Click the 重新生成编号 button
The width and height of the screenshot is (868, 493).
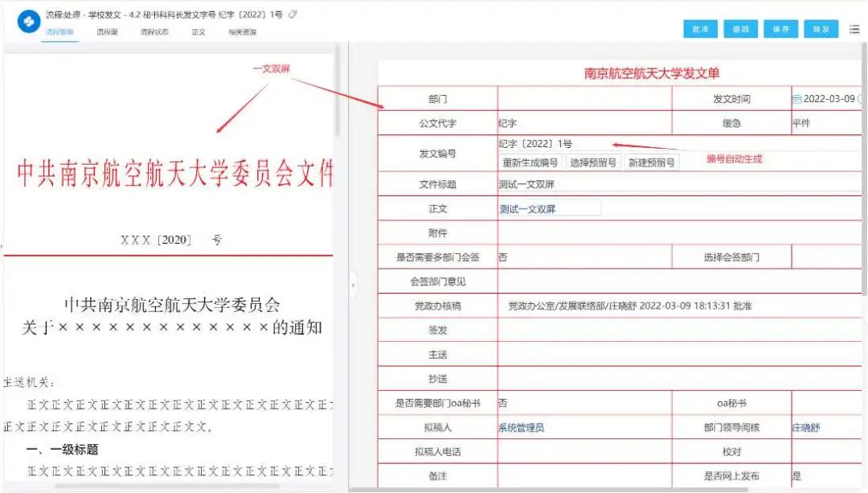(530, 162)
